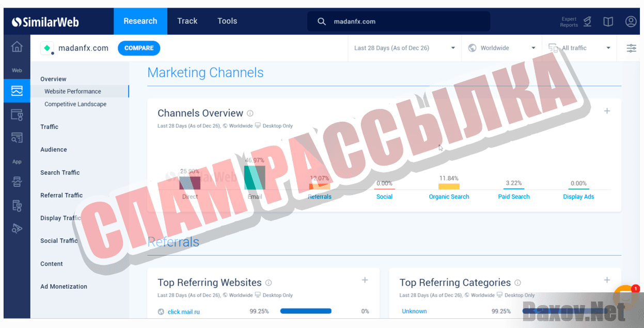Expand the Last 28 Days date dropdown
Image resolution: width=644 pixels, height=328 pixels.
[x=404, y=48]
